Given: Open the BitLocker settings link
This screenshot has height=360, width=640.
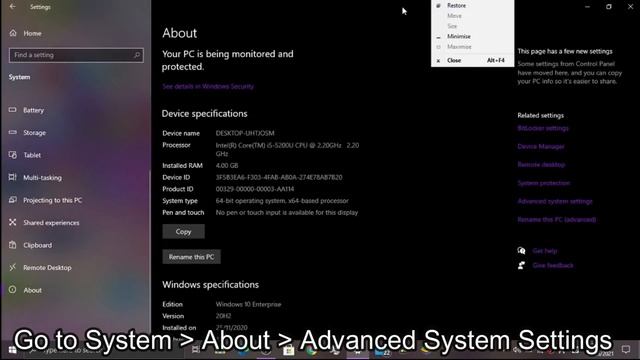Looking at the screenshot, I should pos(543,128).
